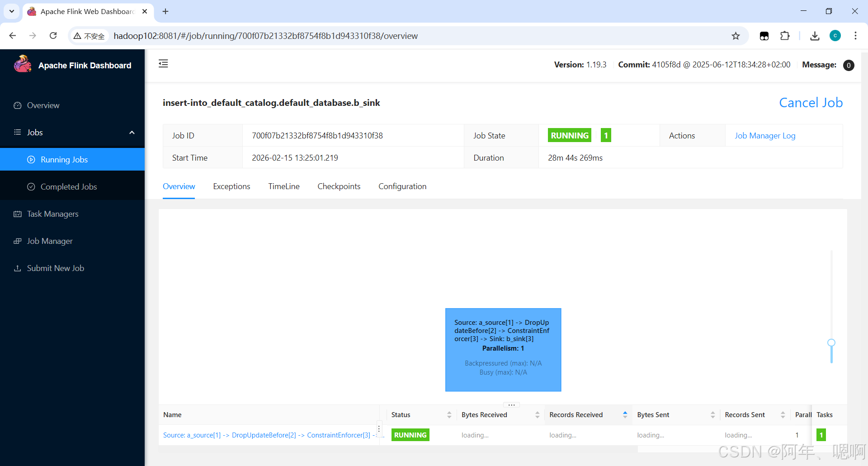This screenshot has width=868, height=466.
Task: Open the browser profile avatar
Action: 835,36
